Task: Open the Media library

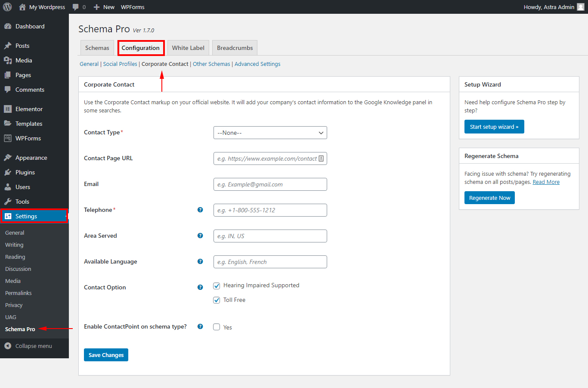Action: coord(25,60)
